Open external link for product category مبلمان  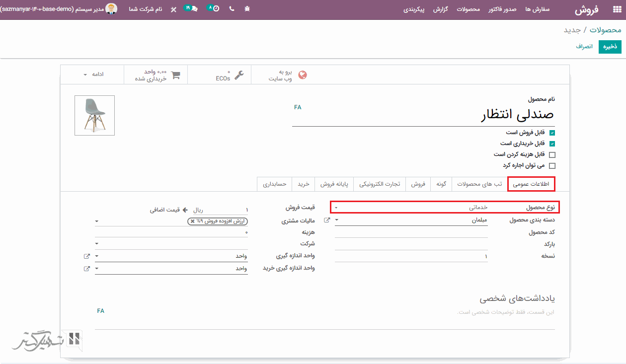pyautogui.click(x=327, y=220)
